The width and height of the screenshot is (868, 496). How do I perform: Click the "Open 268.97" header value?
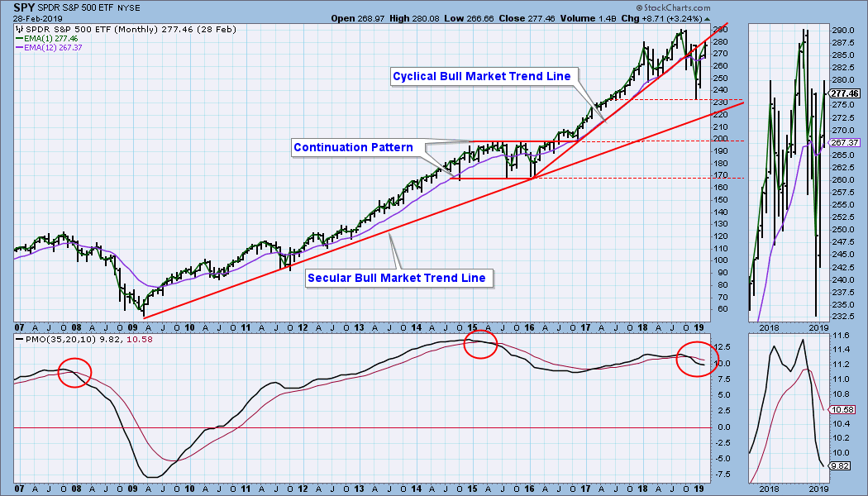[x=357, y=19]
